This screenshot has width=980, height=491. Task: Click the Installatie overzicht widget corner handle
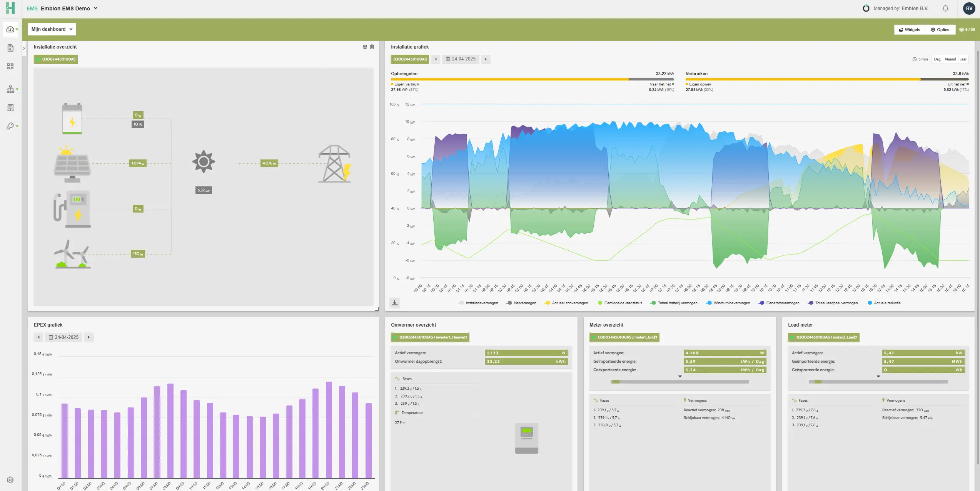(x=377, y=309)
